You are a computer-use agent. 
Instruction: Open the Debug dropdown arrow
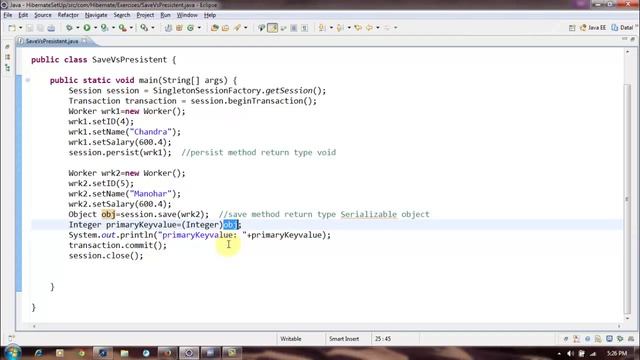click(78, 28)
